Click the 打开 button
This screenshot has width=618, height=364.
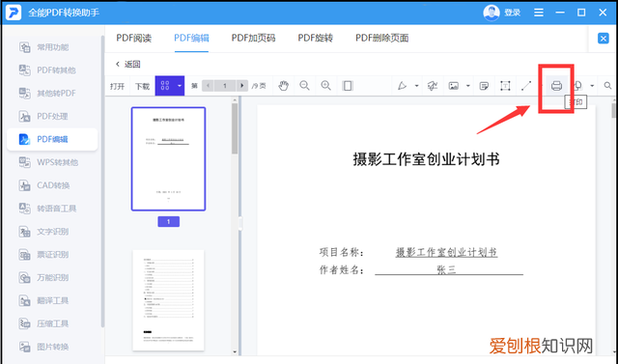pos(118,86)
